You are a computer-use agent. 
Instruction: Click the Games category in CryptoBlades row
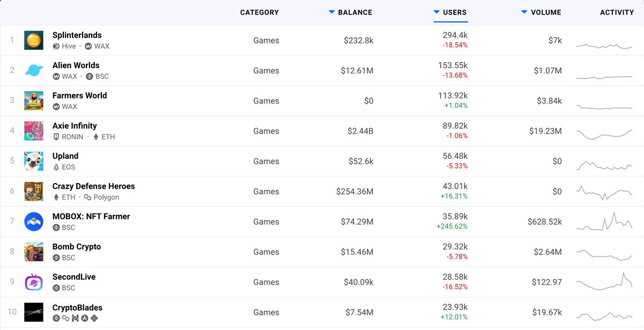tap(266, 312)
